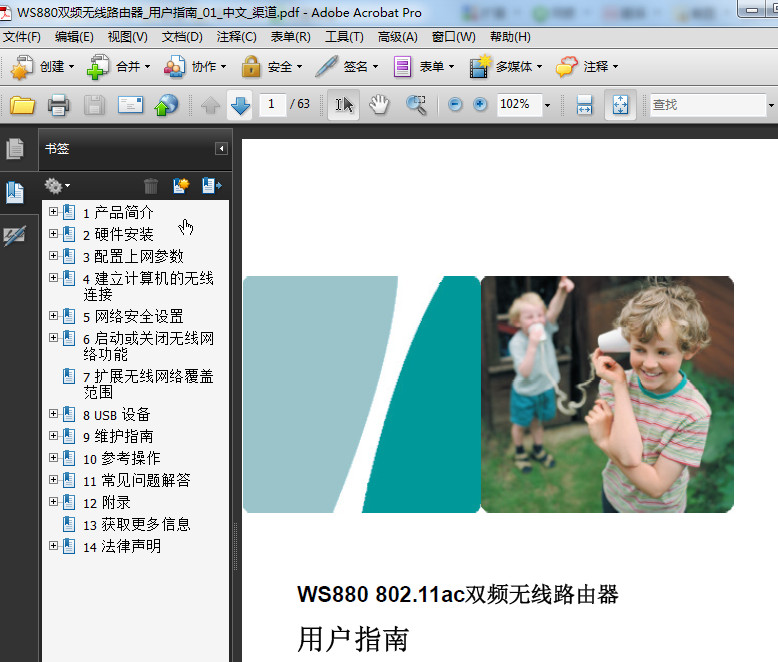Go to bookmark 6 启动或关闭无线网络功能
Screen dimensions: 778x662
(148, 346)
